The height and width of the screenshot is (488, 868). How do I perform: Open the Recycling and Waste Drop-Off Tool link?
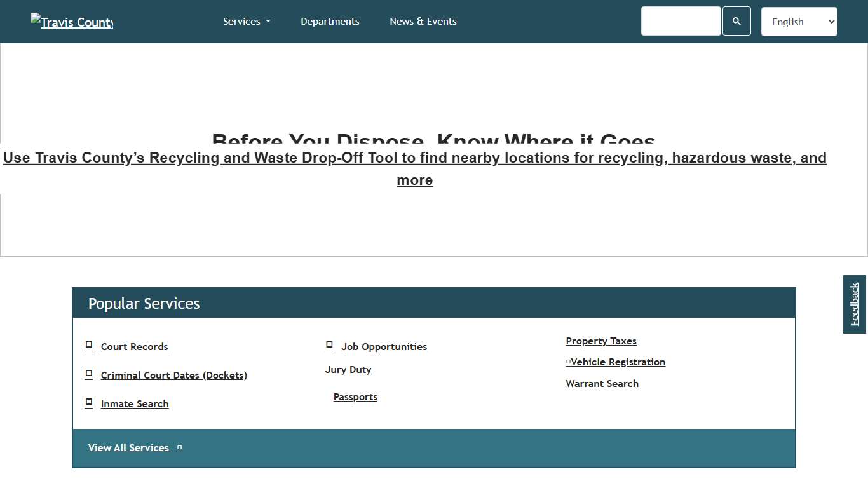point(414,168)
